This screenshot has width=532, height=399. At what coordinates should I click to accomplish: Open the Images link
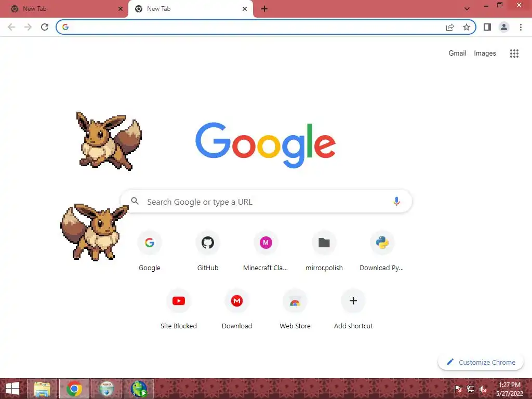(x=485, y=54)
